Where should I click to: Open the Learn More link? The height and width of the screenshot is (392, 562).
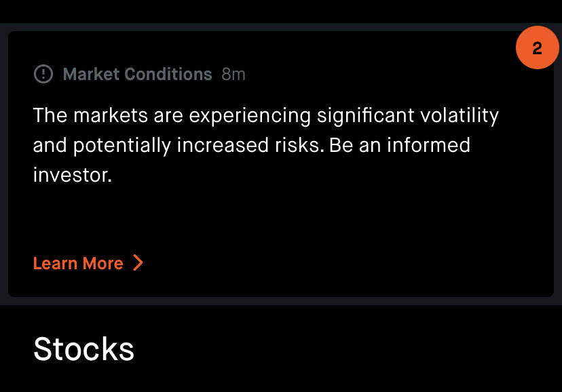(88, 263)
